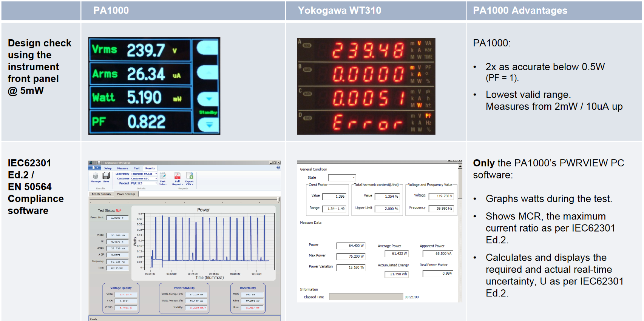Click the Frequency field showing 50.026 Hz
Screen dimensions: 644x321
pyautogui.click(x=117, y=262)
